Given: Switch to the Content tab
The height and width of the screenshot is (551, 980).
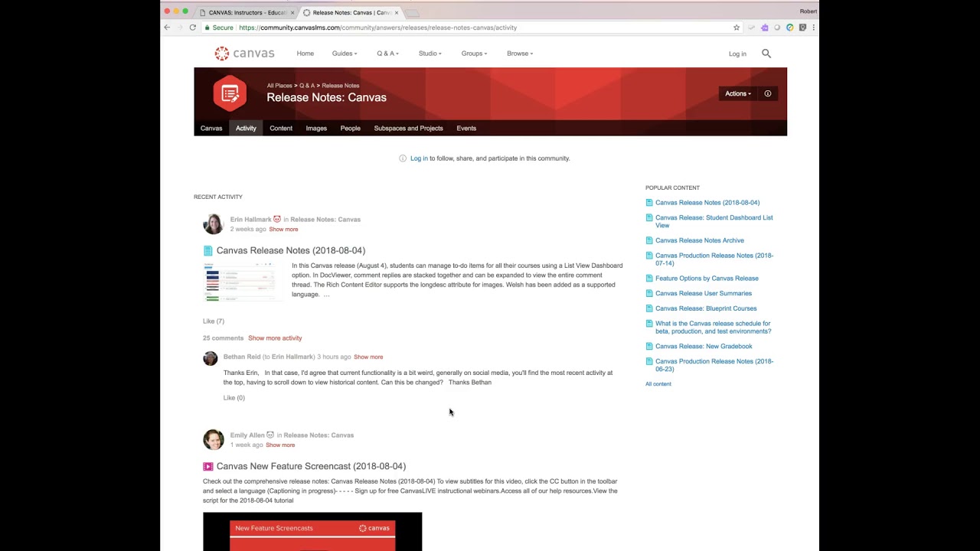Looking at the screenshot, I should 281,129.
